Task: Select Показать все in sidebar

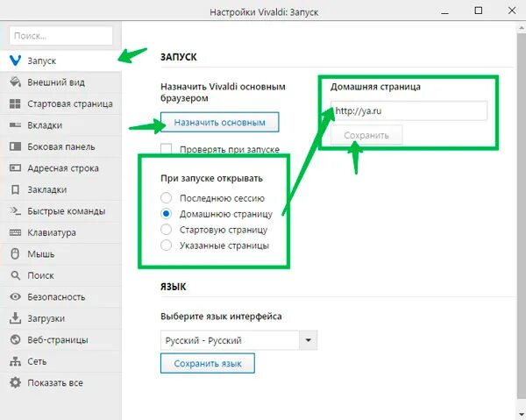Action: [x=60, y=383]
